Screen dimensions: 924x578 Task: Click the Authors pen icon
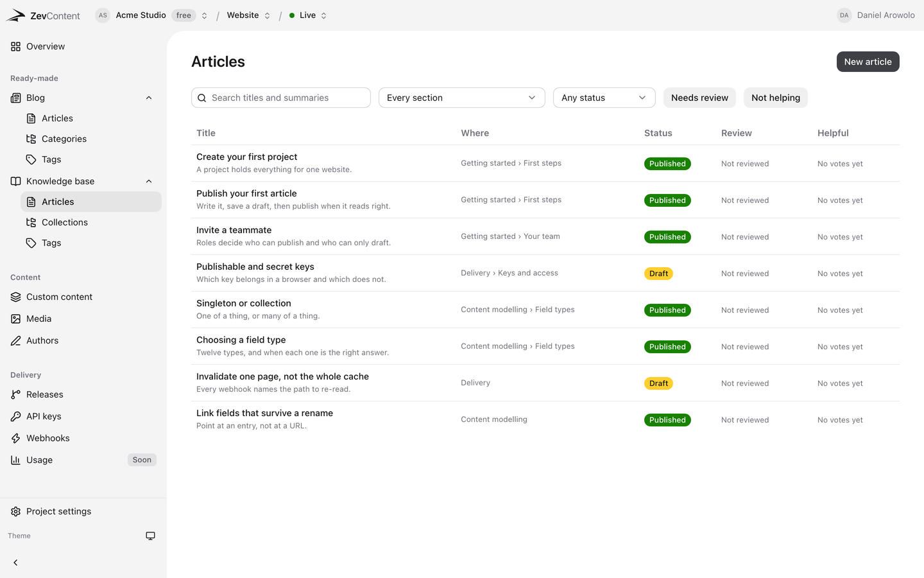coord(15,340)
